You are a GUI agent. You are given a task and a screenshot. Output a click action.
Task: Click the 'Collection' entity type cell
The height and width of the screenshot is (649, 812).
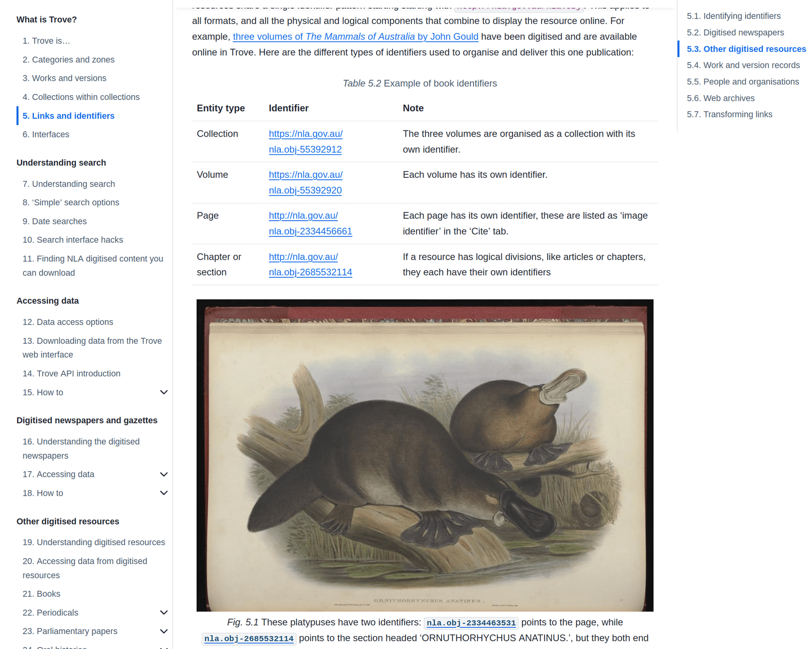217,134
